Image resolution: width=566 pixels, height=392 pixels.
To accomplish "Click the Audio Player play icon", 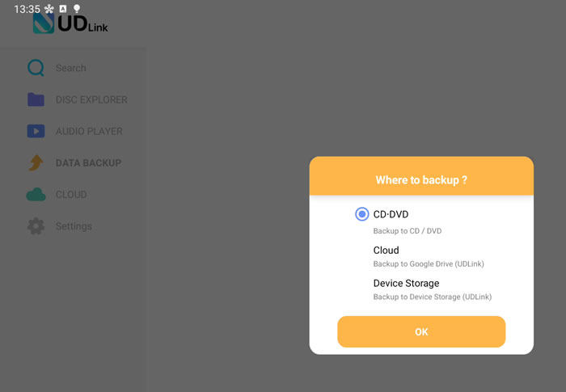I will tap(36, 131).
